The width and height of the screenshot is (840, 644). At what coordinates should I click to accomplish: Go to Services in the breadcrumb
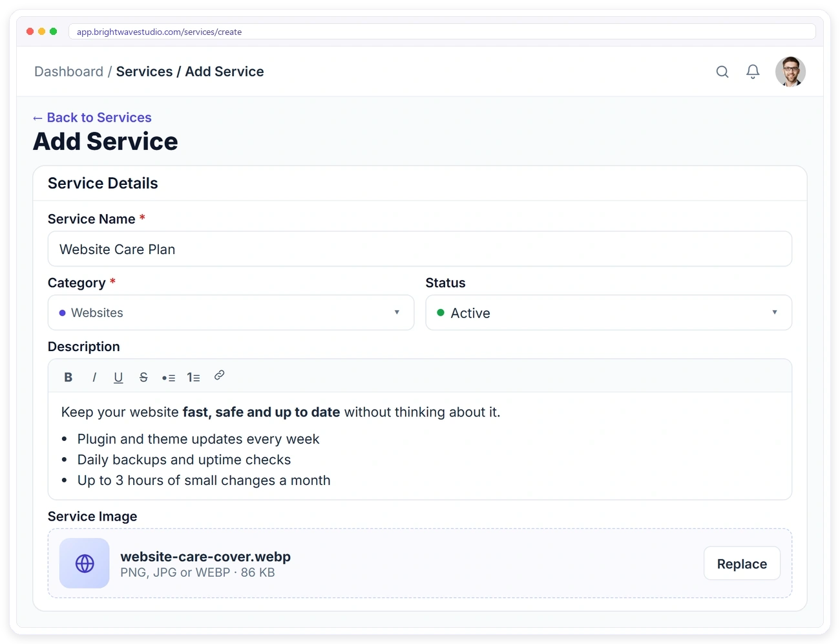(x=144, y=72)
